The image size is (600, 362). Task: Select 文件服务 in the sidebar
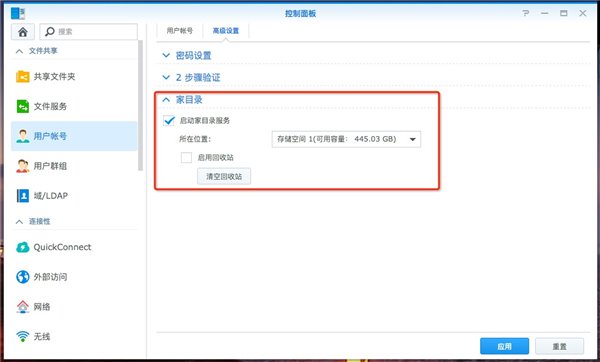74,106
